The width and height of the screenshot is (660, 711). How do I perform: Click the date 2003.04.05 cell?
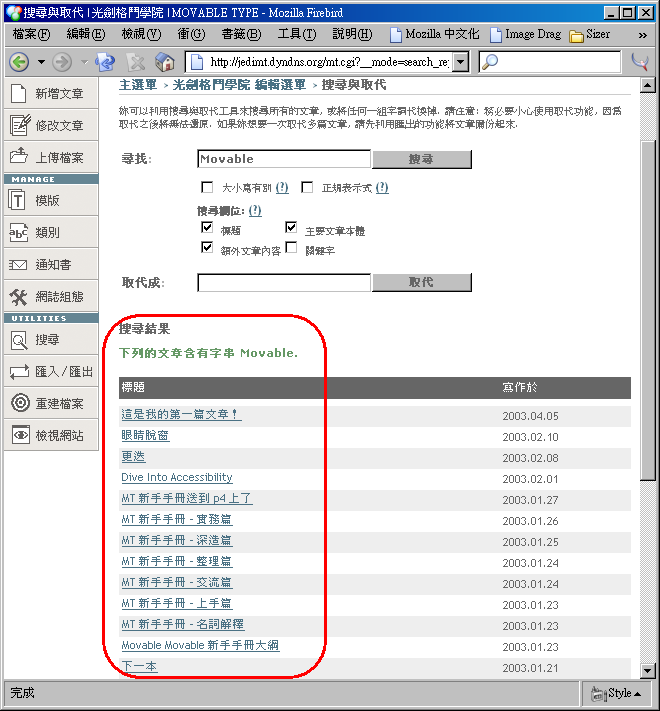click(x=530, y=416)
